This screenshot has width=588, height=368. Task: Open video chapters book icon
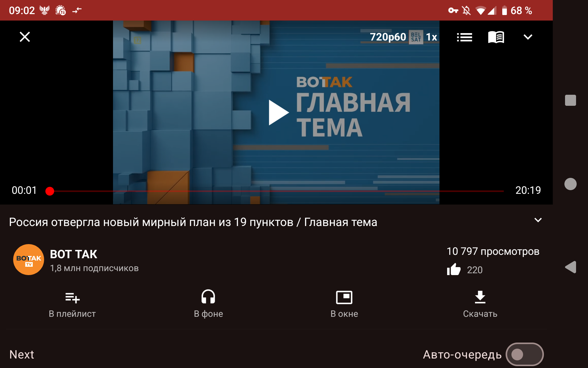(496, 37)
